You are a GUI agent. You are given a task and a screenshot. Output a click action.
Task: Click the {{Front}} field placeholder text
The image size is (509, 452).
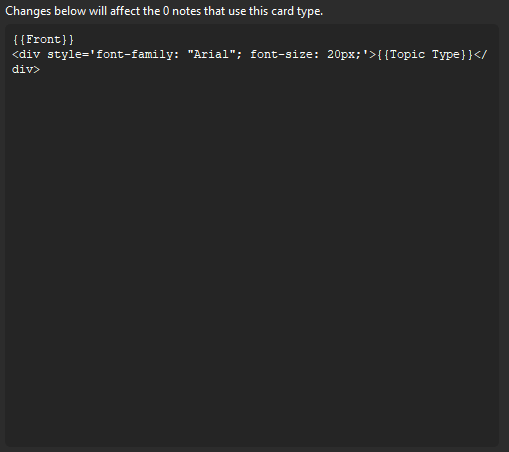coord(43,40)
